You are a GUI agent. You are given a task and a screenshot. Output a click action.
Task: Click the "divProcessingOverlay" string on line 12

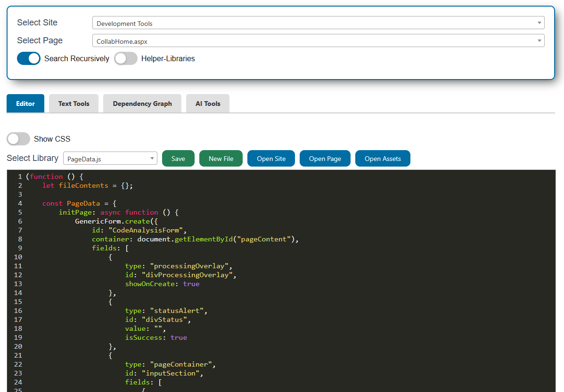click(x=187, y=275)
